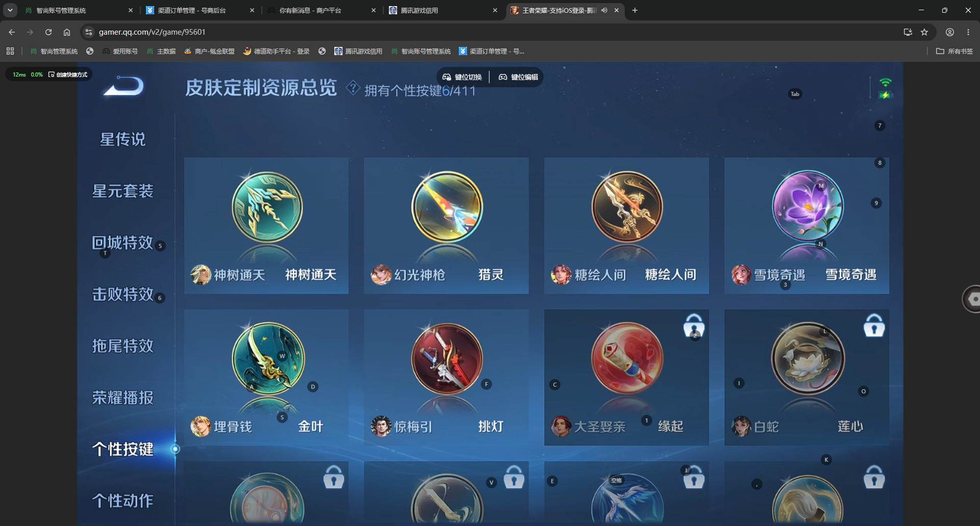
Task: Select the 糖绘人间 round button icon
Action: coord(627,207)
